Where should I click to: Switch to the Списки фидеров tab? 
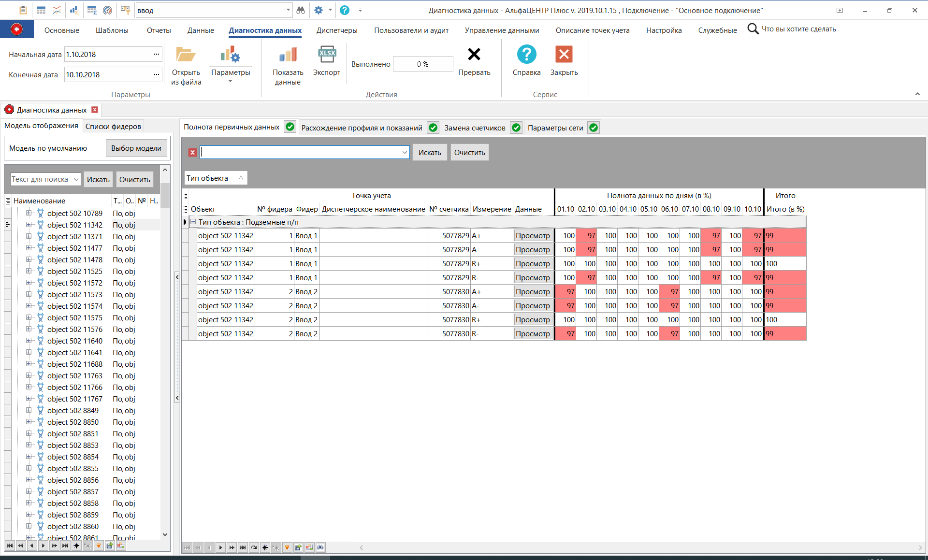click(113, 126)
